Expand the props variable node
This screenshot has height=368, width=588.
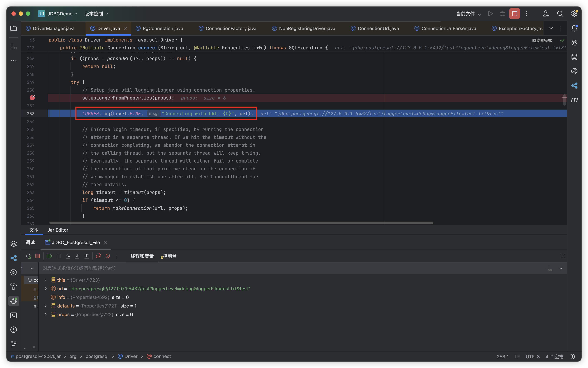coord(45,314)
